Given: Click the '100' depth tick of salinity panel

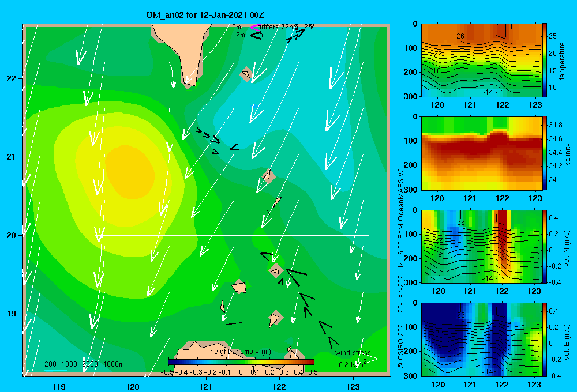Looking at the screenshot, I should (411, 141).
